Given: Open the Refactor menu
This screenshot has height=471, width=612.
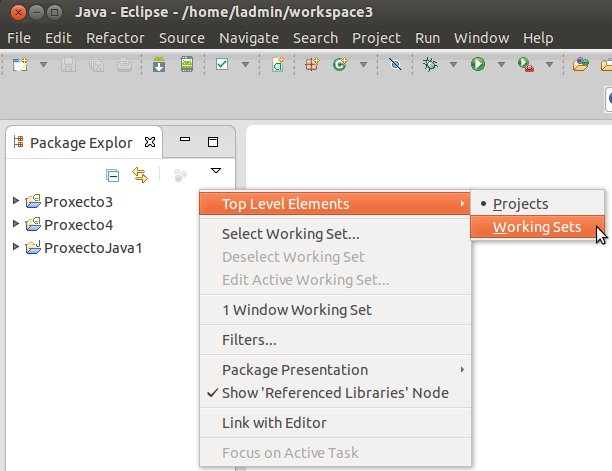Looking at the screenshot, I should [115, 38].
